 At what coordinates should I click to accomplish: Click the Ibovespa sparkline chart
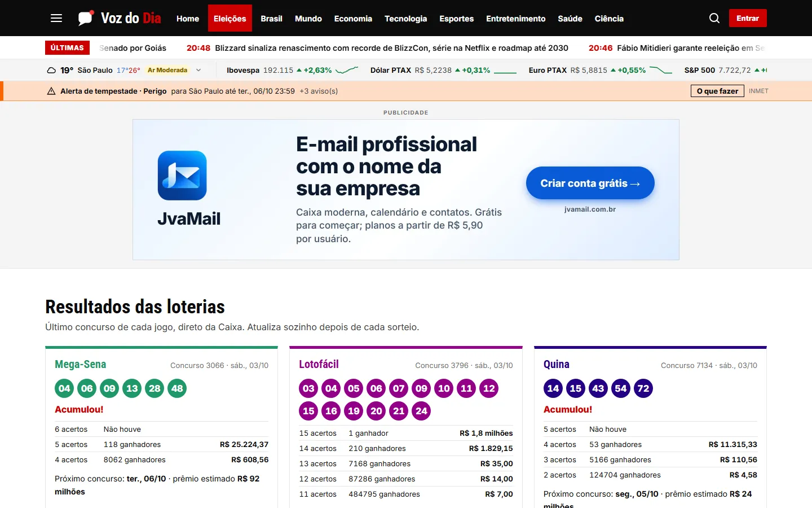[x=347, y=71]
